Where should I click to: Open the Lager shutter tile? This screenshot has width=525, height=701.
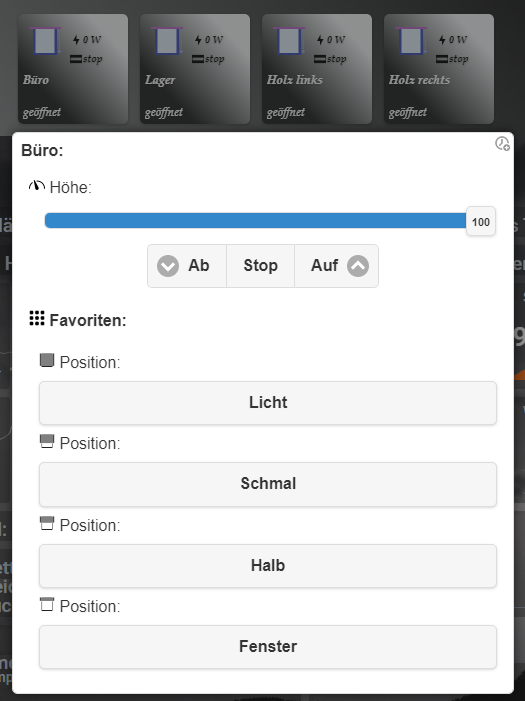click(x=195, y=69)
